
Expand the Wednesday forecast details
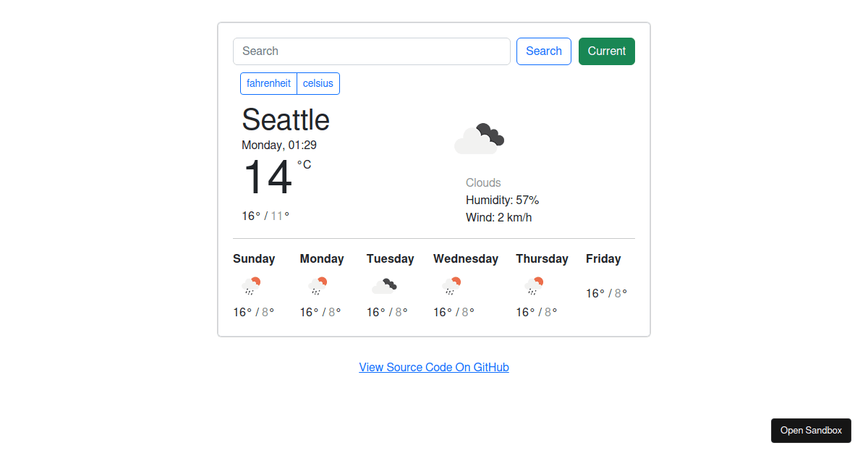pyautogui.click(x=466, y=286)
